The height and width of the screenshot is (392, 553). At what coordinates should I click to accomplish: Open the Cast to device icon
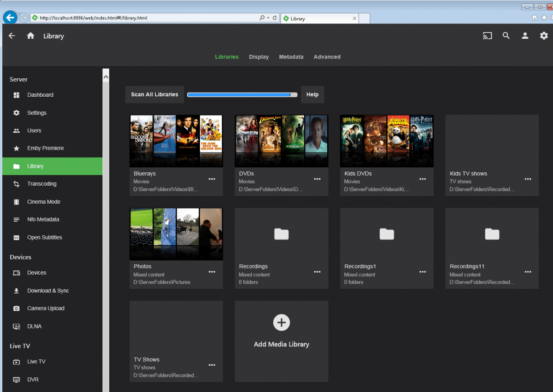pos(487,36)
